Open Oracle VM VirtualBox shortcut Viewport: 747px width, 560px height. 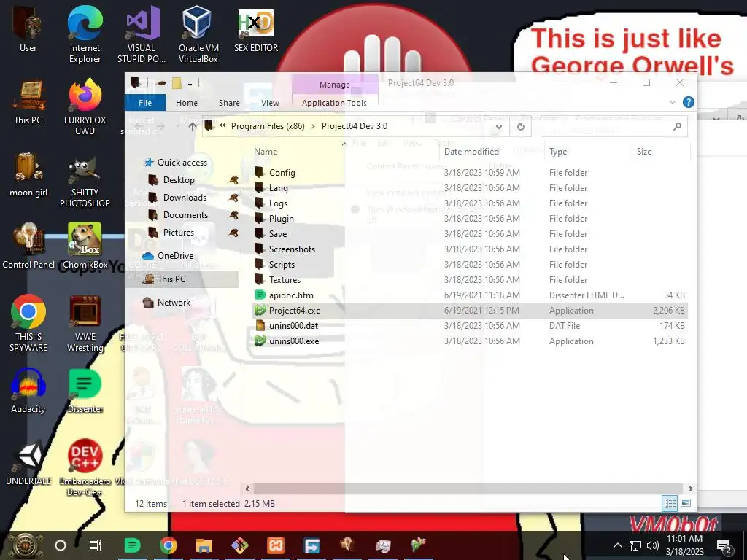point(198,35)
